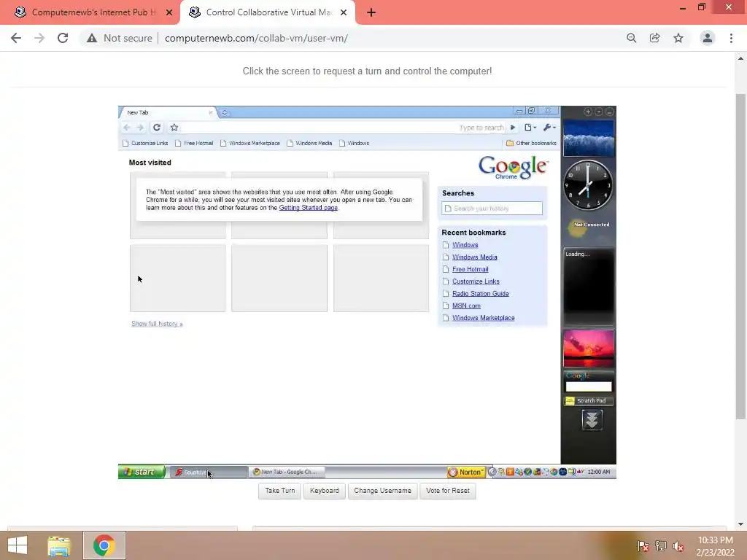Open the on-screen Keyboard button
This screenshot has height=560, width=747.
(325, 491)
